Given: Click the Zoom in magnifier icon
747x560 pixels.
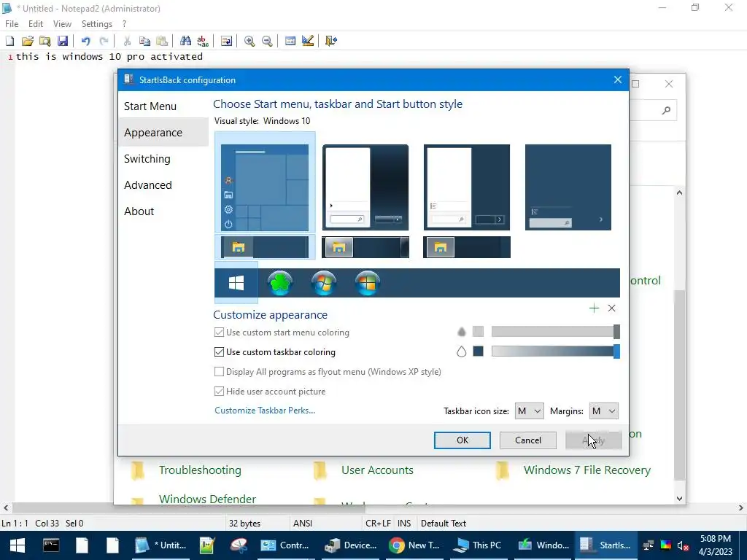Looking at the screenshot, I should (249, 41).
